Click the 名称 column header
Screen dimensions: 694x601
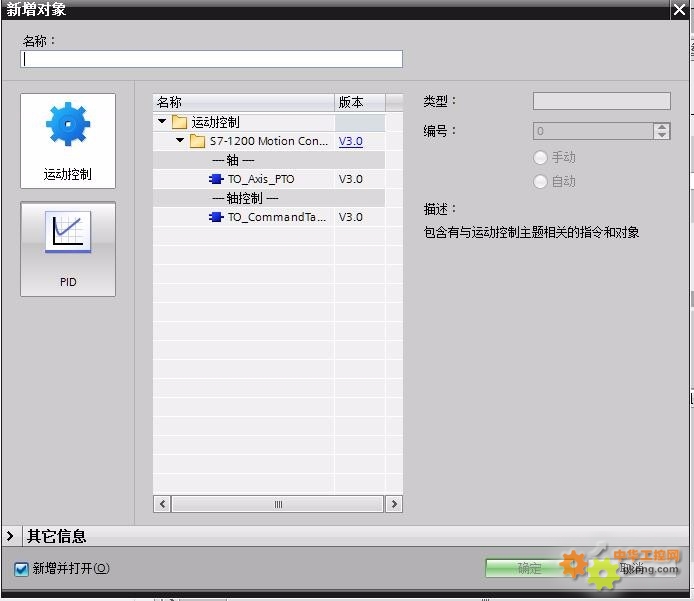[243, 102]
